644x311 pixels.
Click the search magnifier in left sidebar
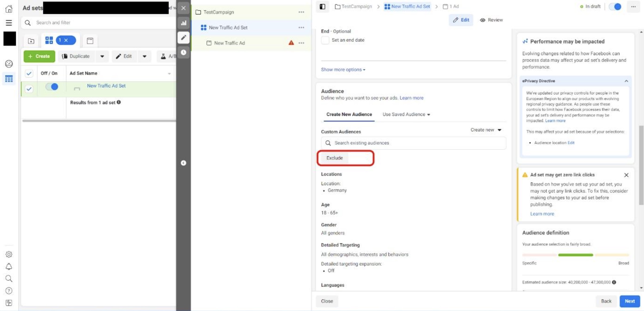tap(9, 279)
